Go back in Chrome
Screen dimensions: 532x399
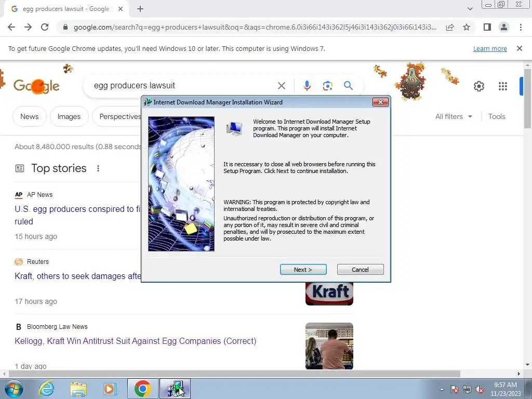(x=11, y=27)
